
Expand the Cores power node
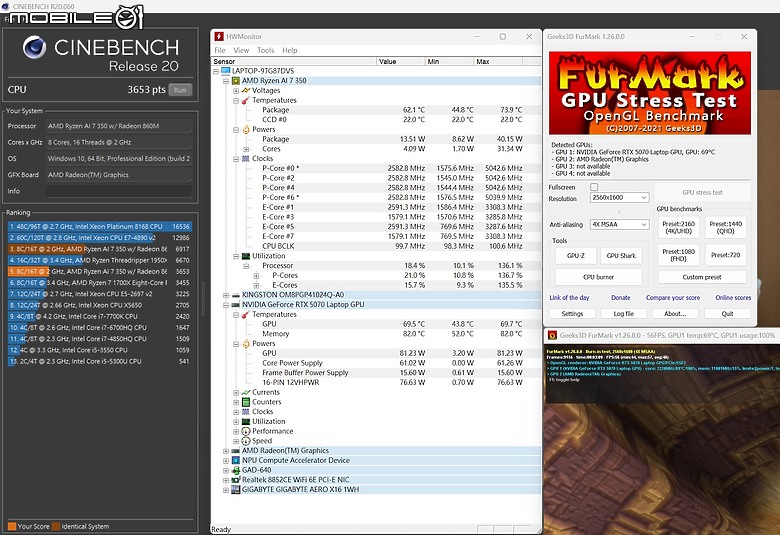(246, 149)
